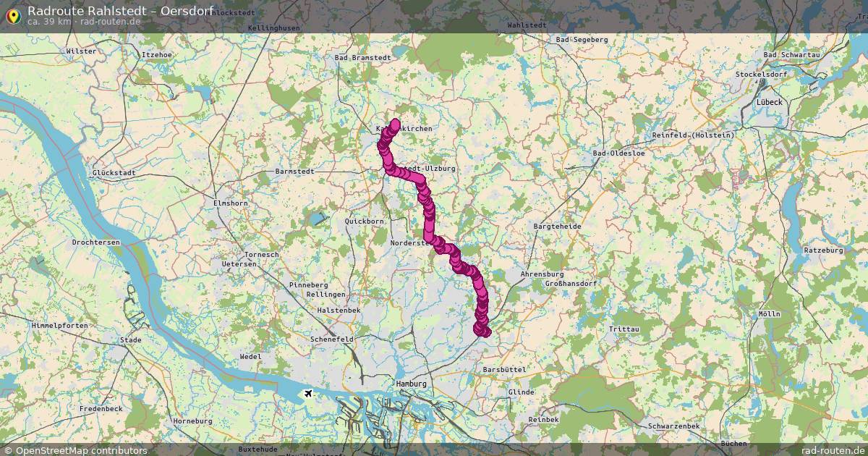Click the Hamburg city label
The width and height of the screenshot is (868, 456).
tap(412, 384)
